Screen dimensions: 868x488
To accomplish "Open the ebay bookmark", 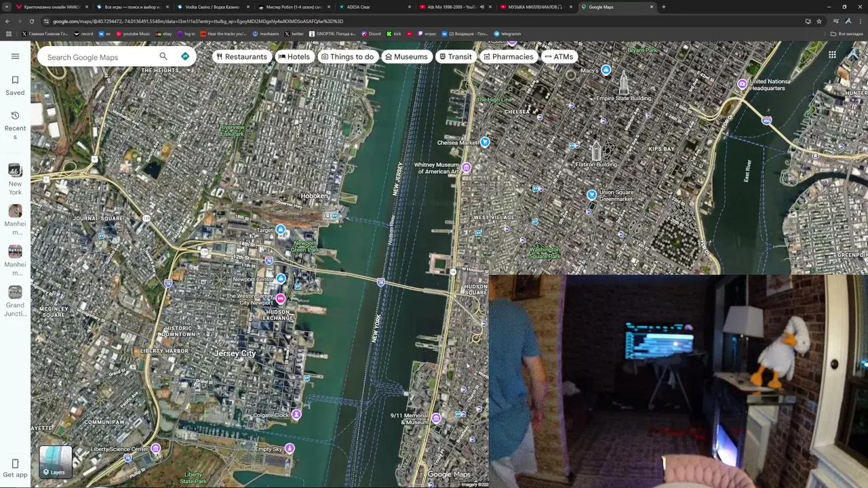I will pyautogui.click(x=163, y=34).
